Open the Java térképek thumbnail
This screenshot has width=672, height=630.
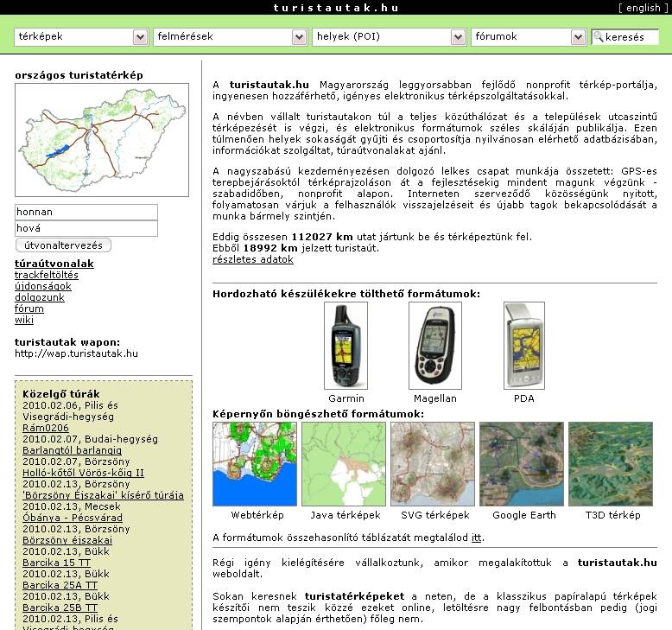coord(344,464)
